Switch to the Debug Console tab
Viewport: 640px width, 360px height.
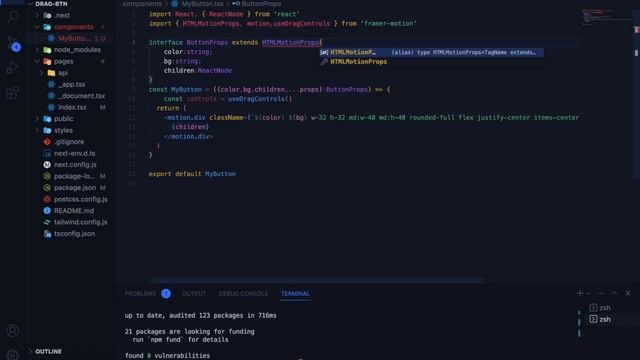[243, 293]
